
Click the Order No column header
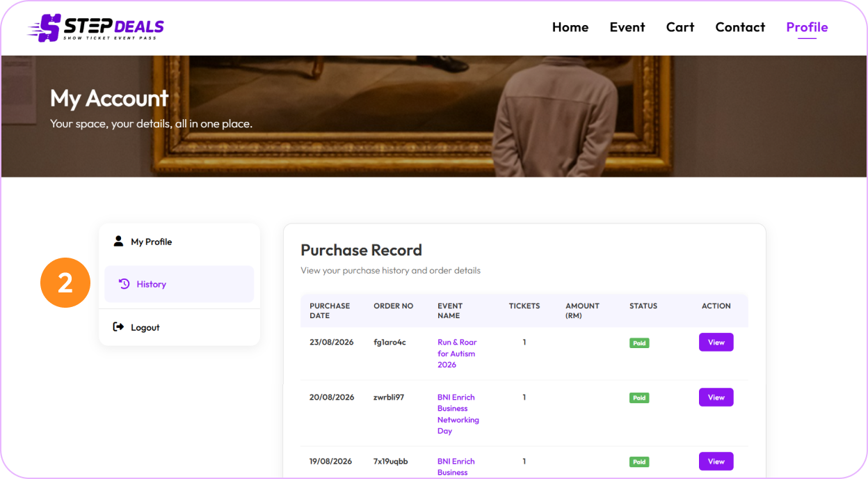[394, 306]
